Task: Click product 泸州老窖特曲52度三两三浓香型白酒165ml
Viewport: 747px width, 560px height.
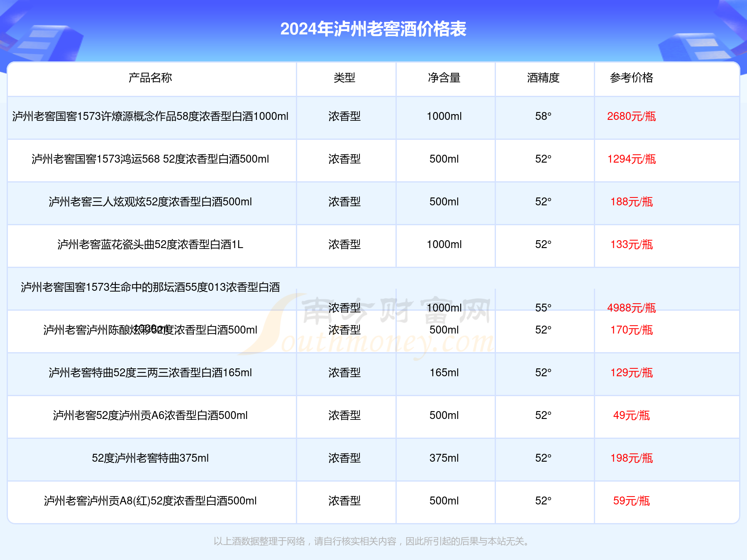Action: coord(150,373)
